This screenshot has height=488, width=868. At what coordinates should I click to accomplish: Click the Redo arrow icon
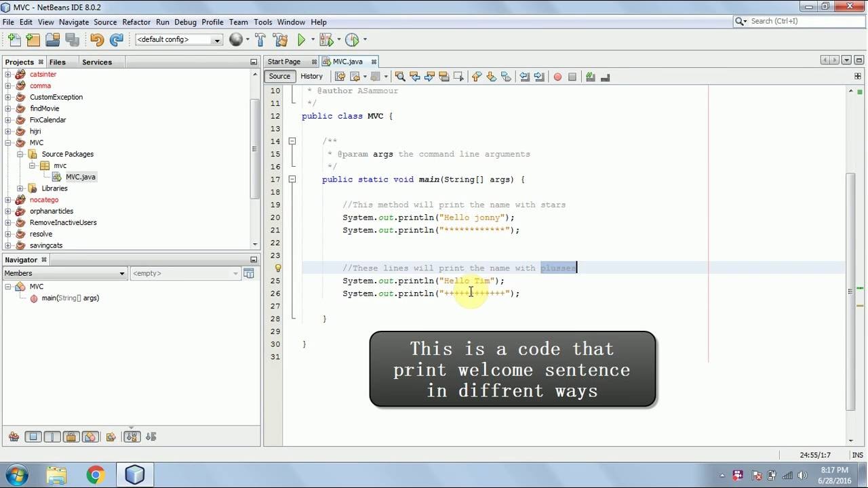coord(117,40)
